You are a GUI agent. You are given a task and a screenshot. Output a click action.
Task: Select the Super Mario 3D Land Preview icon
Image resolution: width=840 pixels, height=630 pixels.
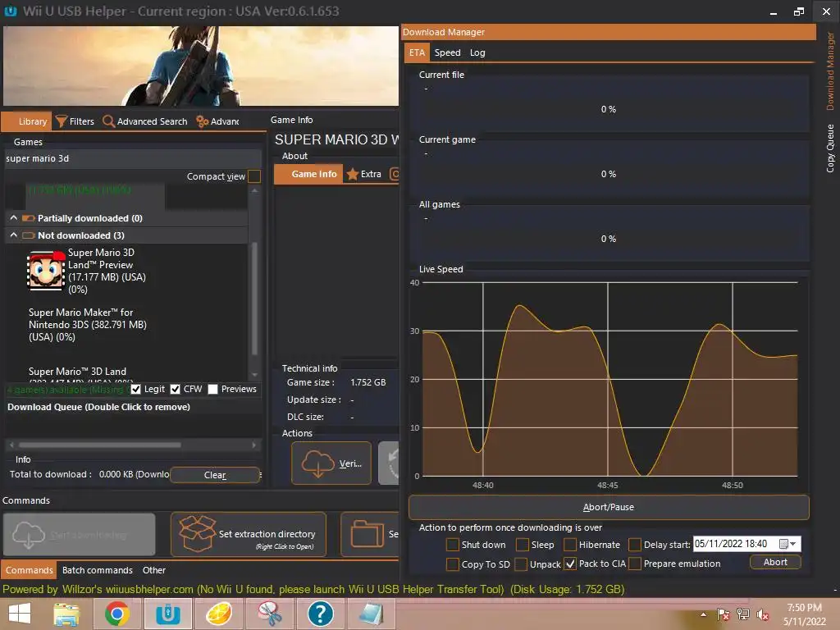[46, 271]
